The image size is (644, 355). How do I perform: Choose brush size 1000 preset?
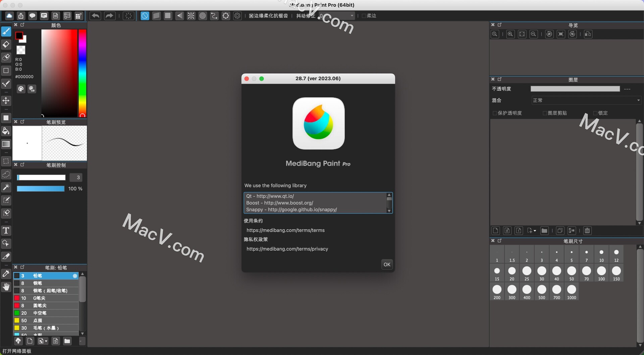click(x=572, y=292)
